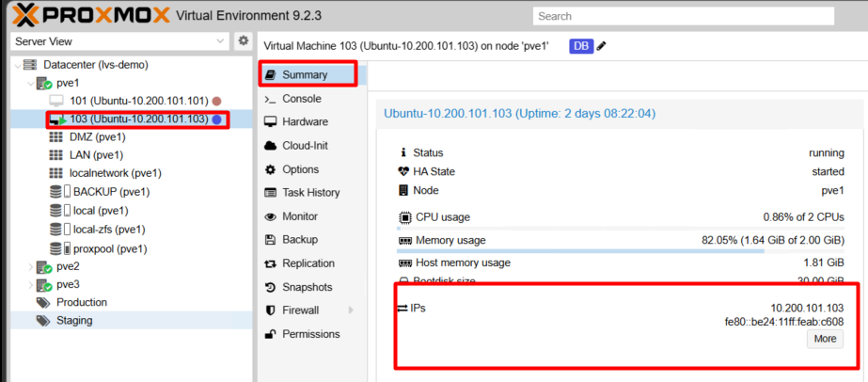The width and height of the screenshot is (868, 382).
Task: Click the Search input field
Action: 684,16
